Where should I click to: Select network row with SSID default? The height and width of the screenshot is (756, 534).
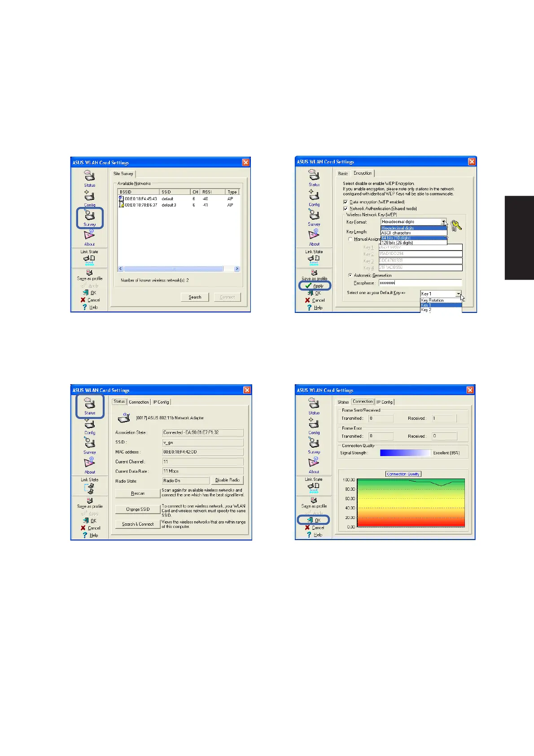[179, 198]
